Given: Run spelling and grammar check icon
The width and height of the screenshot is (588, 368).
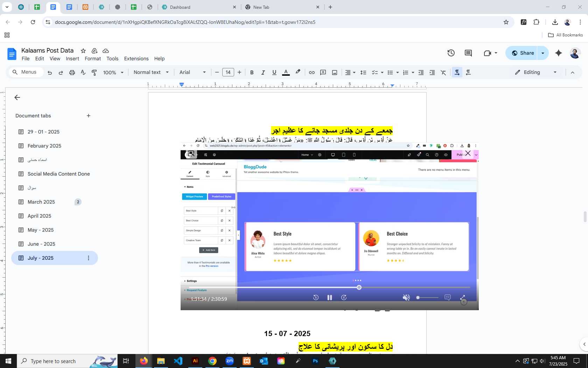Looking at the screenshot, I should 83,73.
